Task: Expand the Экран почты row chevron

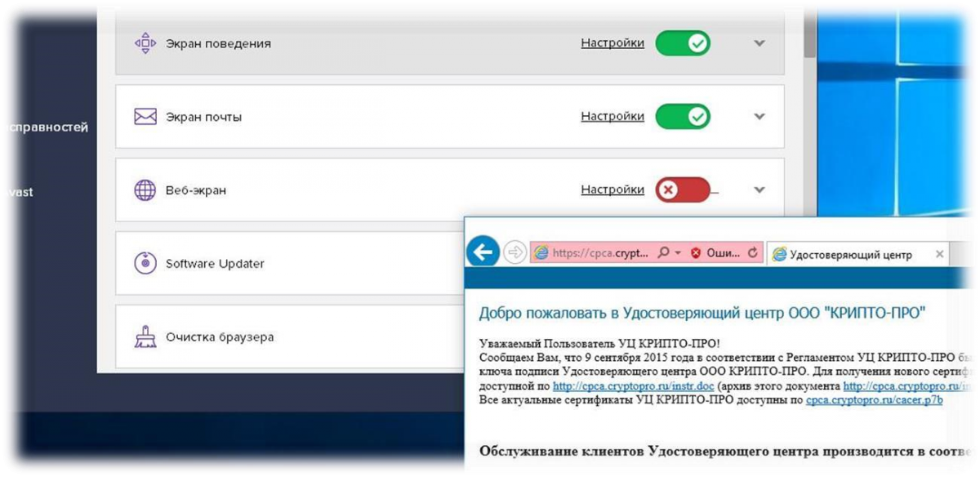Action: click(759, 117)
